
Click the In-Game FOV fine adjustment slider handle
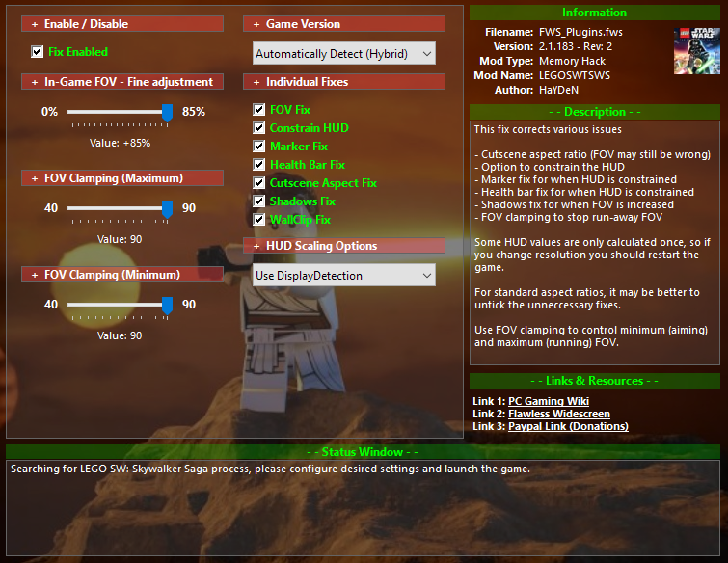(x=167, y=113)
